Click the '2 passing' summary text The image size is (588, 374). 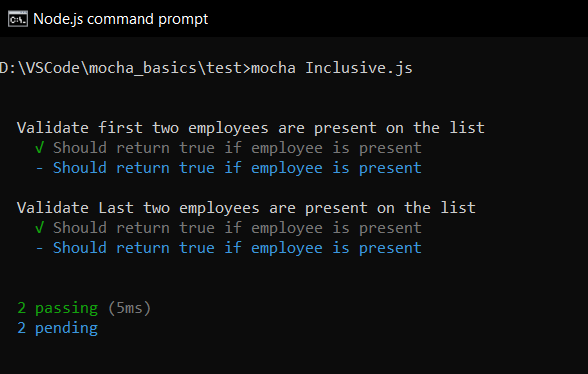58,308
